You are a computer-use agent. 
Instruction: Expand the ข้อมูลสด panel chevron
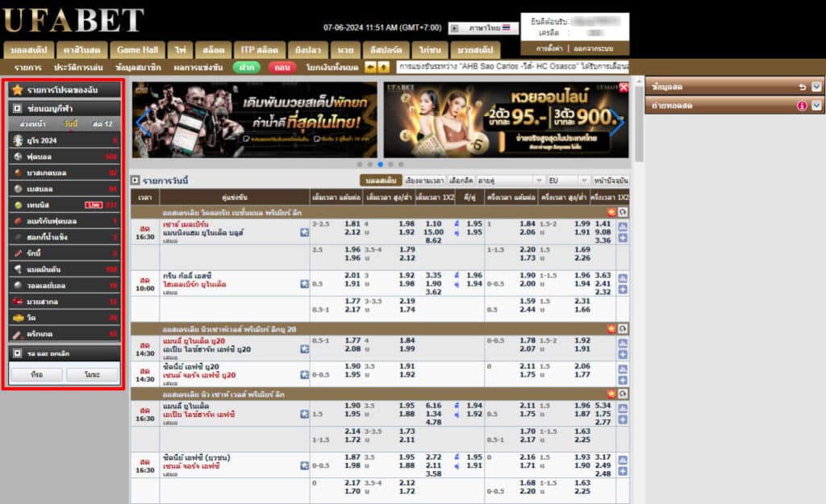pyautogui.click(x=816, y=87)
